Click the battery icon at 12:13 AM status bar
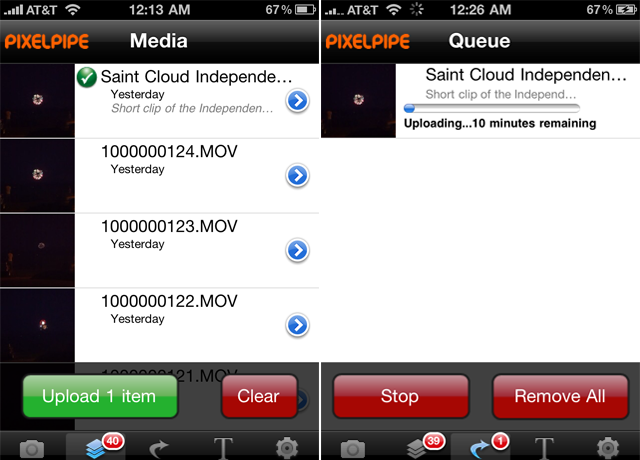The width and height of the screenshot is (640, 460). (x=306, y=9)
